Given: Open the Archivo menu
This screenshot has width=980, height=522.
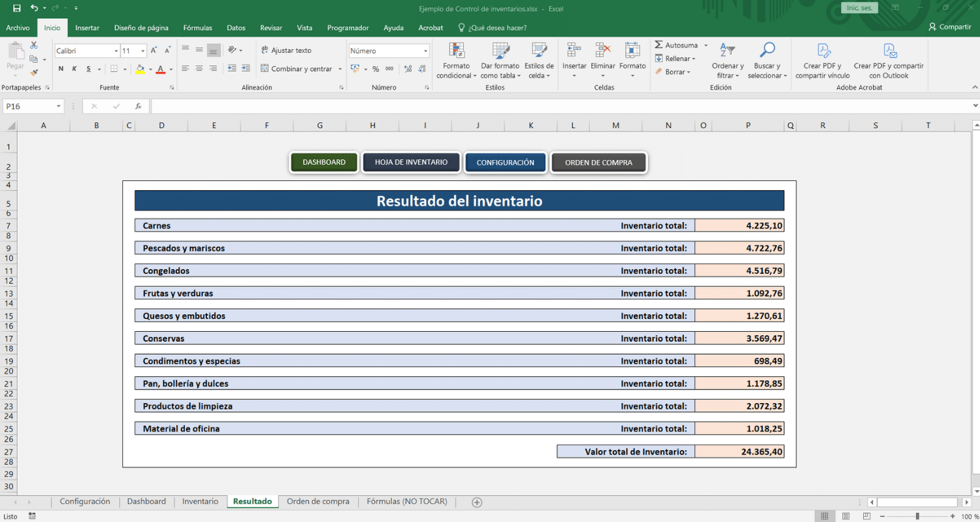Looking at the screenshot, I should click(18, 27).
